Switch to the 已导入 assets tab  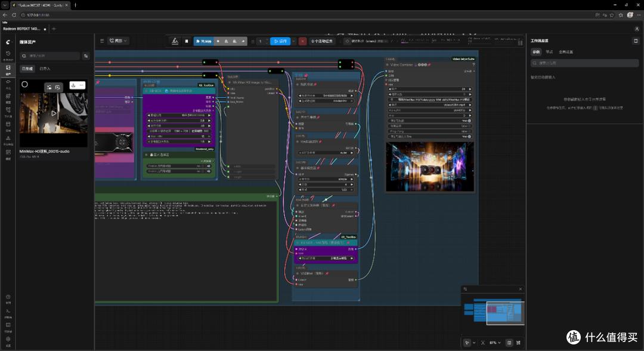coord(45,69)
